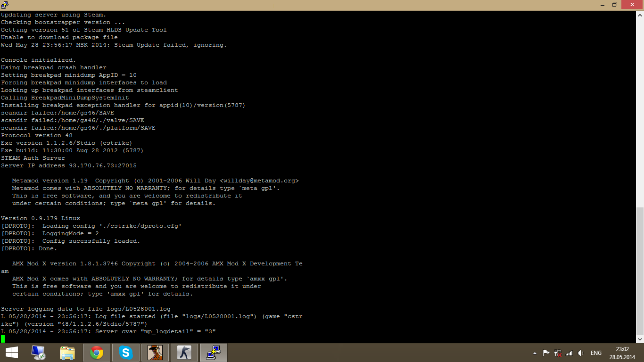Image resolution: width=644 pixels, height=362 pixels.
Task: Click the "STEAM Auth Server" line
Action: [x=33, y=158]
